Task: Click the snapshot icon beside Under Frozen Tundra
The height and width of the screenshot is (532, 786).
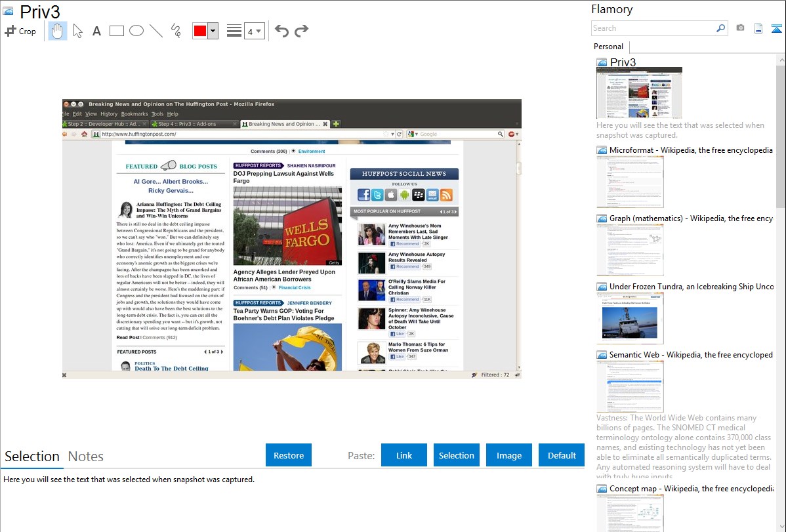Action: (x=602, y=286)
